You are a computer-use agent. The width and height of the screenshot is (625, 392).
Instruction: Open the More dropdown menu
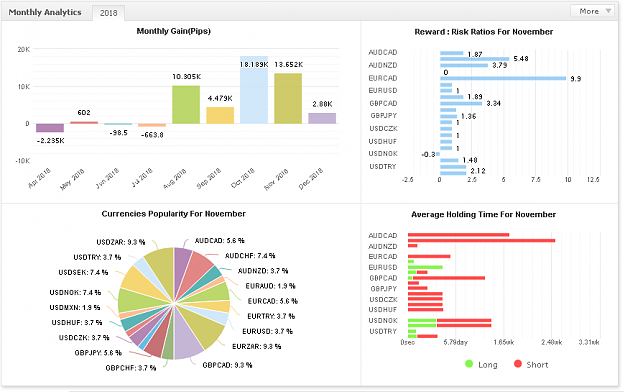[593, 12]
